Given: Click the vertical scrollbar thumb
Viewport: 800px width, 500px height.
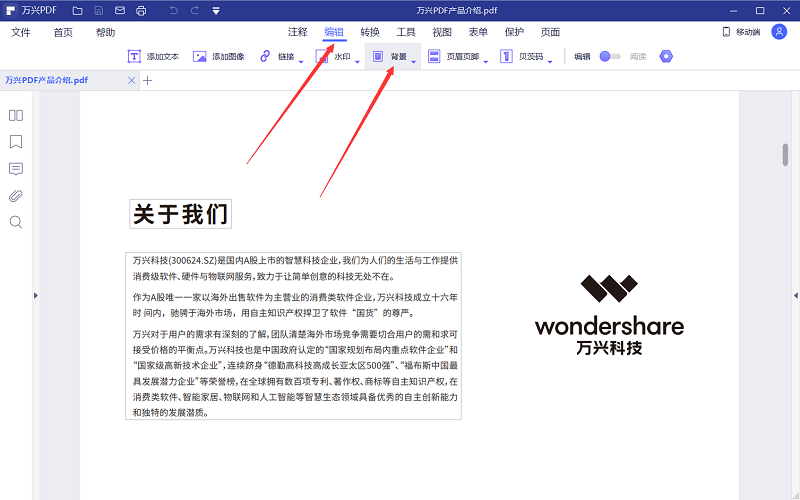Looking at the screenshot, I should click(x=785, y=154).
